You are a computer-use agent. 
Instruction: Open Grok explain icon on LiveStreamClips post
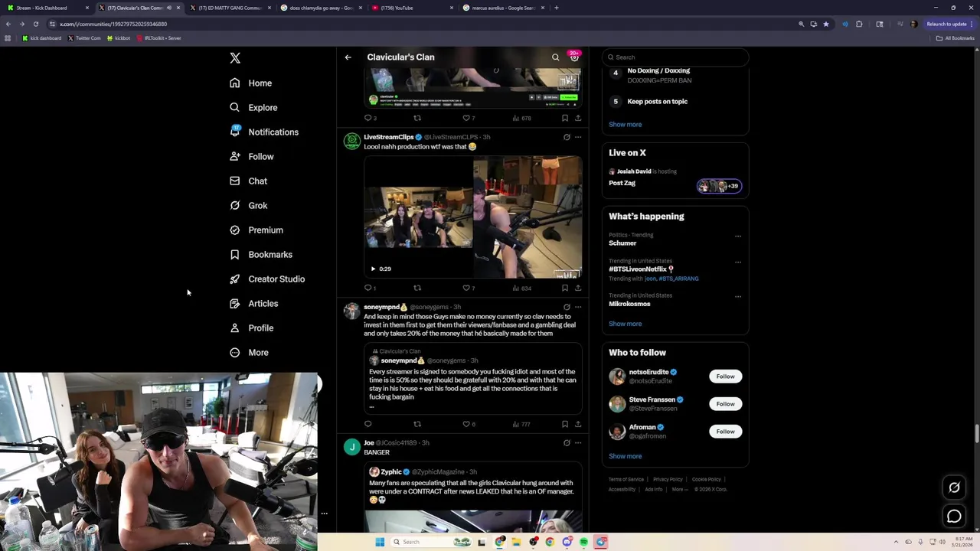(x=567, y=137)
